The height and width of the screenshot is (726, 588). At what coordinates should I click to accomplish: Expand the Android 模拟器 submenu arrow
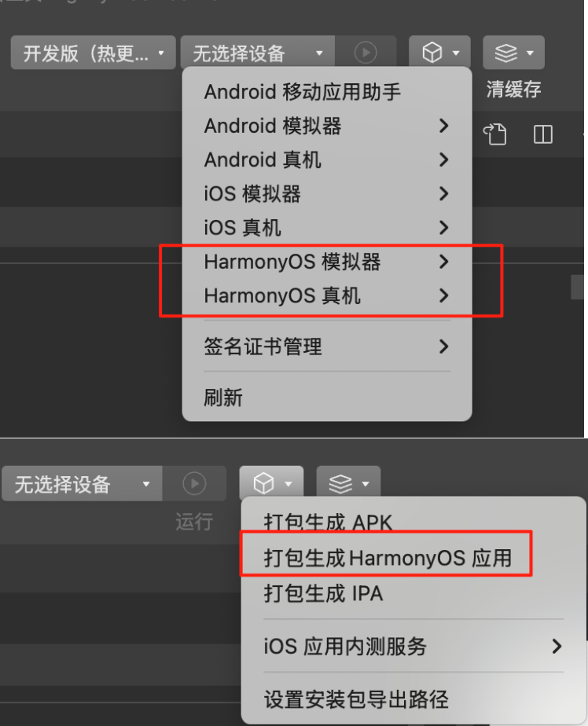tap(443, 126)
